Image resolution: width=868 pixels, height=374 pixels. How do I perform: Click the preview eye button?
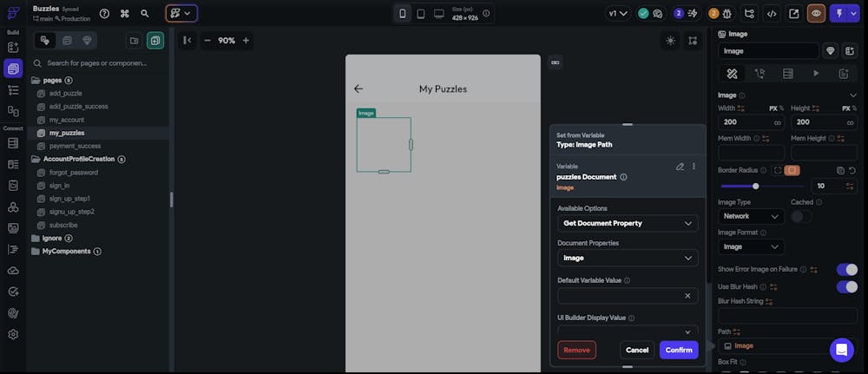point(816,14)
